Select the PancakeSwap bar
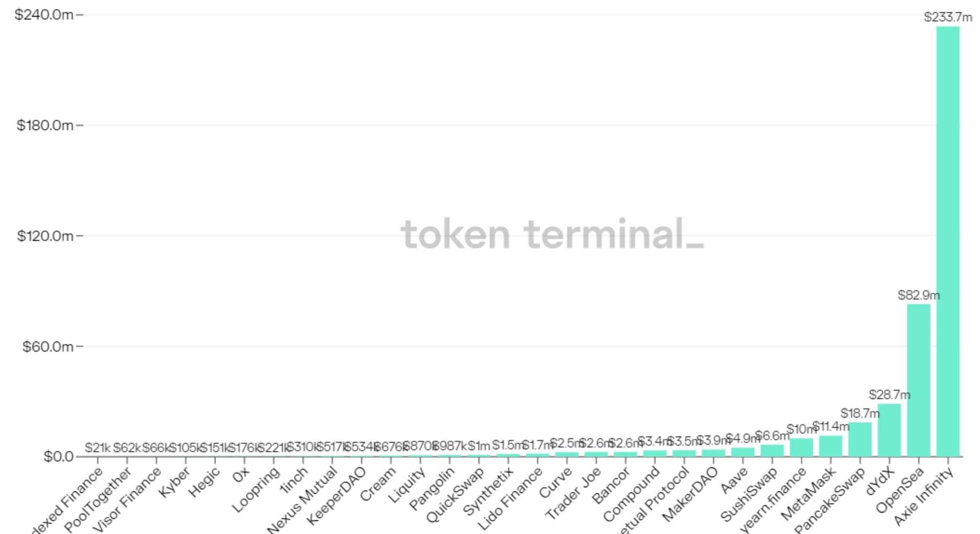Viewport: 980px width, 534px height. (860, 439)
